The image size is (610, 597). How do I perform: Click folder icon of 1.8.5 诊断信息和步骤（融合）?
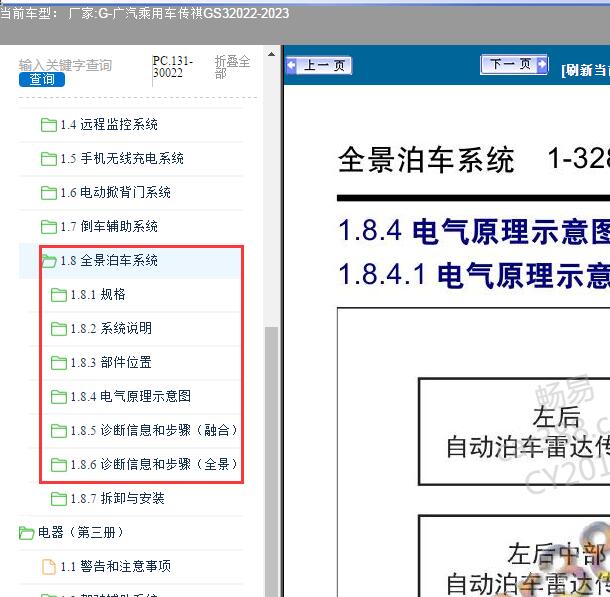point(59,431)
